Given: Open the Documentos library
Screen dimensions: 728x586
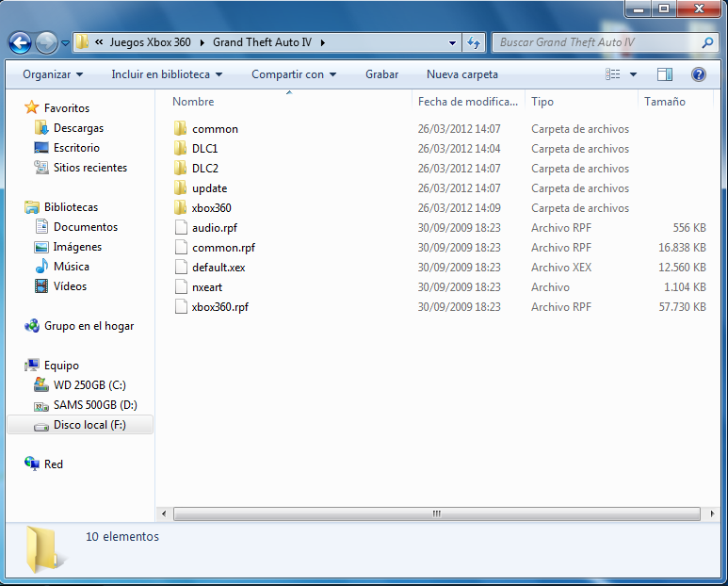Looking at the screenshot, I should pos(86,227).
